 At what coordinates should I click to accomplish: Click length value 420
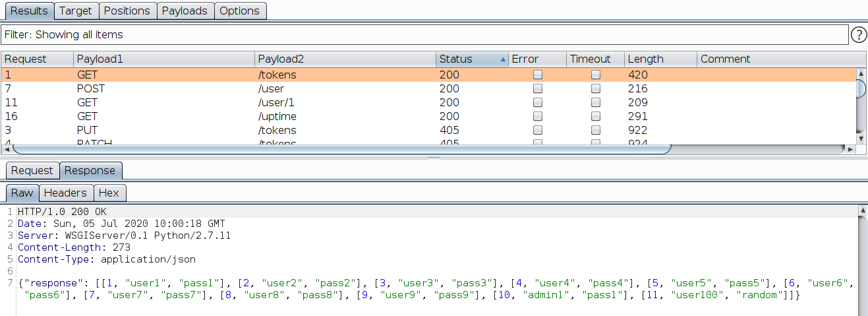[638, 75]
